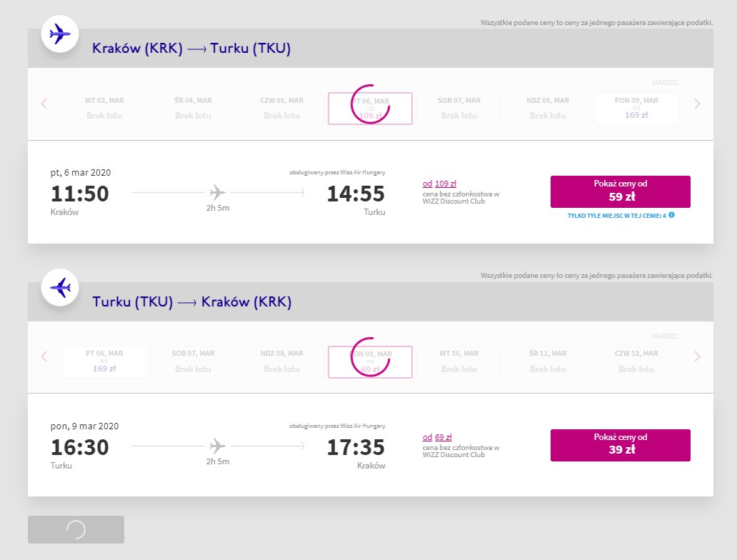Show earlier outbound dates with left arrow
Image resolution: width=737 pixels, height=560 pixels.
tap(44, 104)
